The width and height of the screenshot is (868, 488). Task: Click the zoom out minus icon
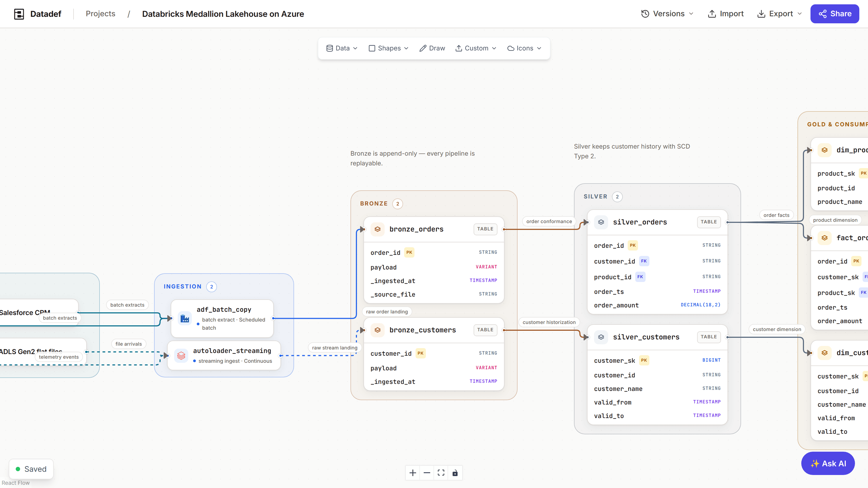click(x=427, y=473)
